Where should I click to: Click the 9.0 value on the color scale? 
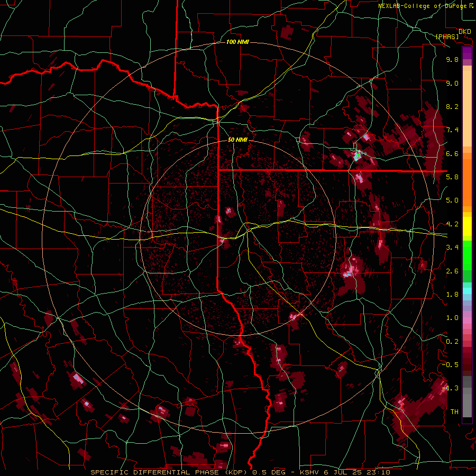pos(452,83)
